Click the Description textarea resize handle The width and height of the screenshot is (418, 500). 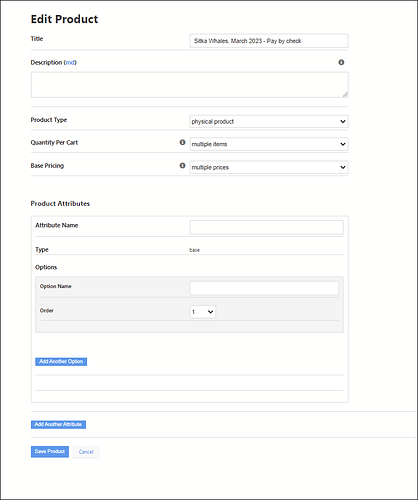(x=345, y=95)
